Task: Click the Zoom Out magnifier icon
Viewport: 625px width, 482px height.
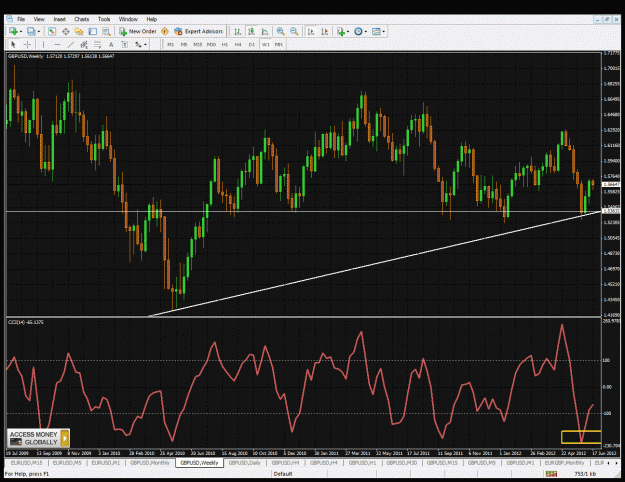Action: 294,31
